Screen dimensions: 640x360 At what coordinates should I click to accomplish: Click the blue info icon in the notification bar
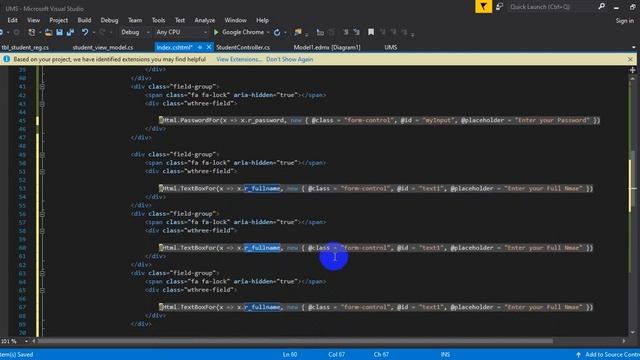(x=6, y=59)
